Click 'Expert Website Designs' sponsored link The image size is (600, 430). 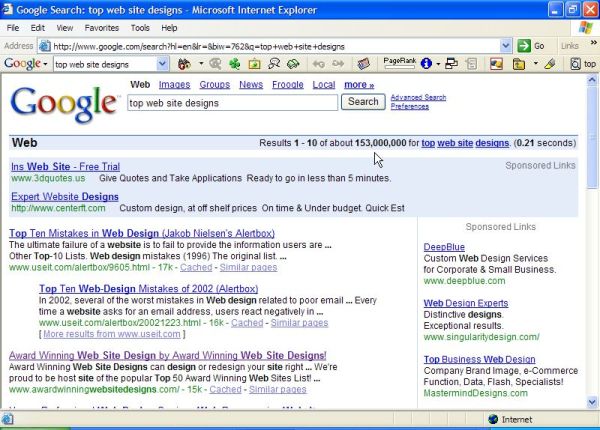pyautogui.click(x=65, y=197)
